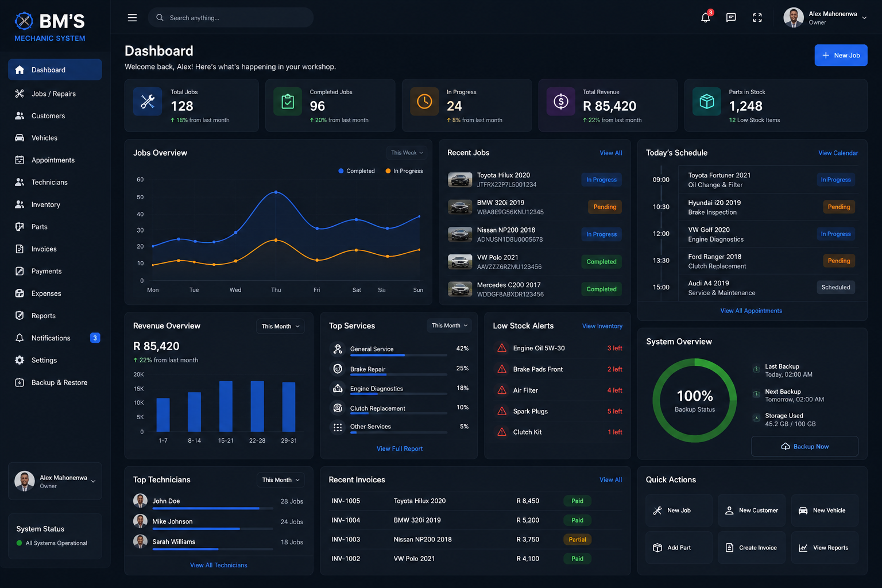Select invoice INV-1003 row number
The height and width of the screenshot is (588, 882).
pos(346,539)
